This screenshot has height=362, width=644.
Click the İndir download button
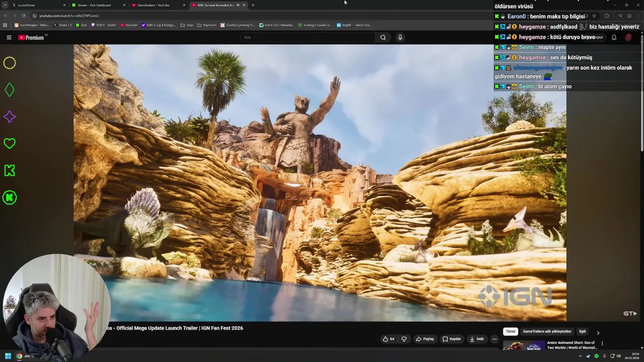[x=476, y=339]
